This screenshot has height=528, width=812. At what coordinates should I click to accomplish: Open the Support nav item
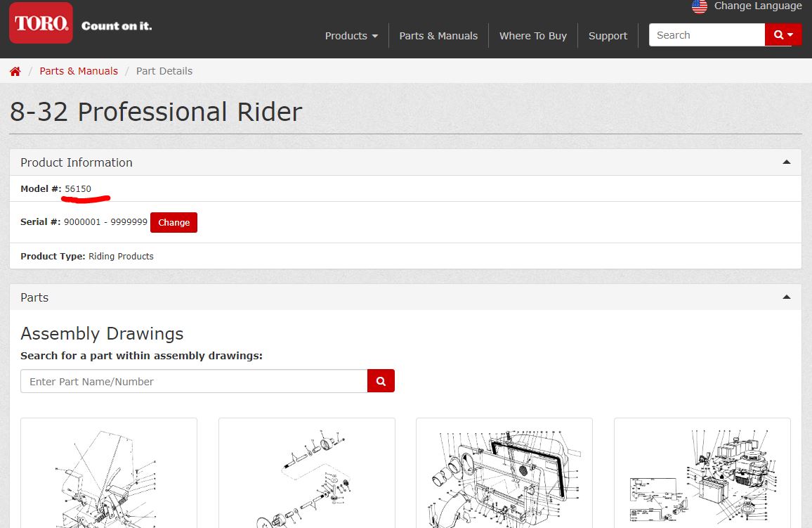click(x=608, y=36)
